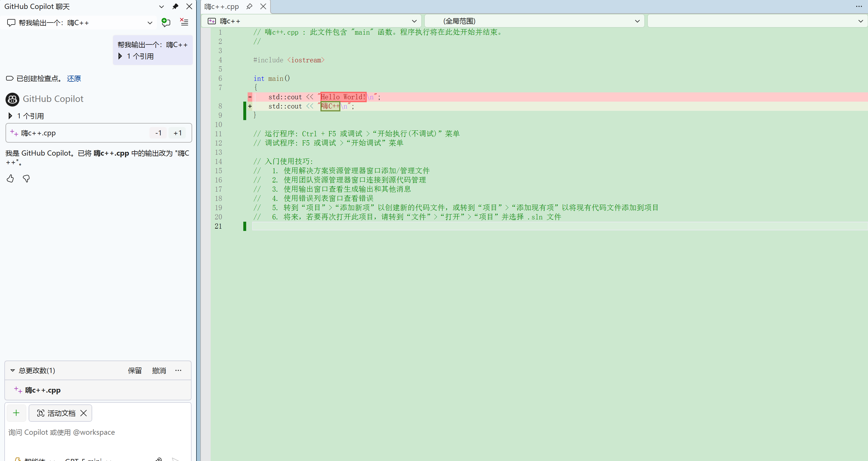Viewport: 868px width, 461px height.
Task: Click the green plus add-context button
Action: click(16, 413)
